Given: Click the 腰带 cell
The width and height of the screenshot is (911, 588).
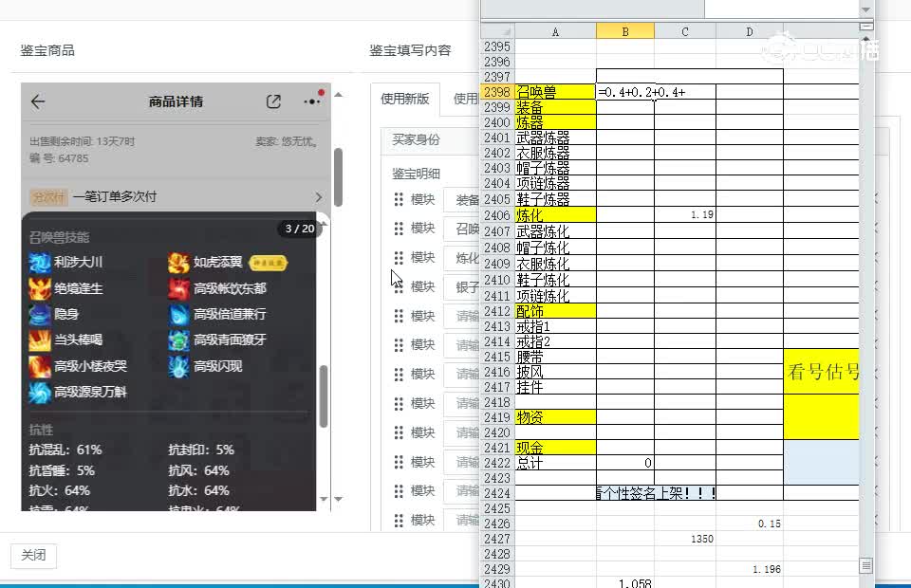Looking at the screenshot, I should [555, 357].
